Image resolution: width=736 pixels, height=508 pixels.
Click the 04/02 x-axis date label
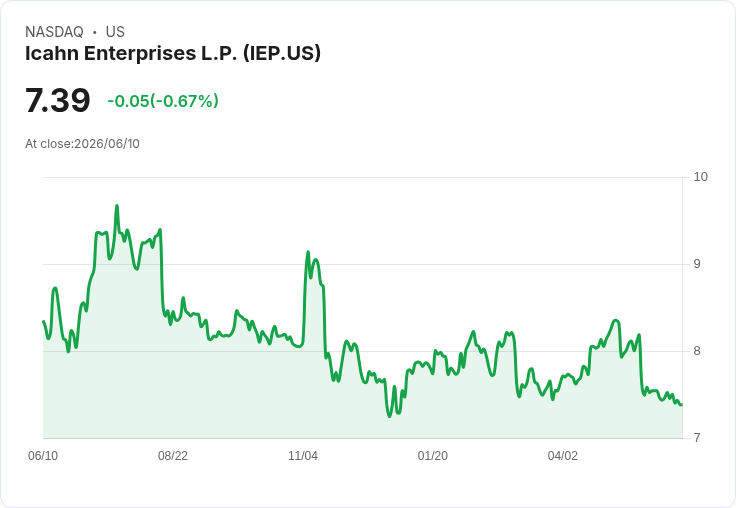click(562, 456)
